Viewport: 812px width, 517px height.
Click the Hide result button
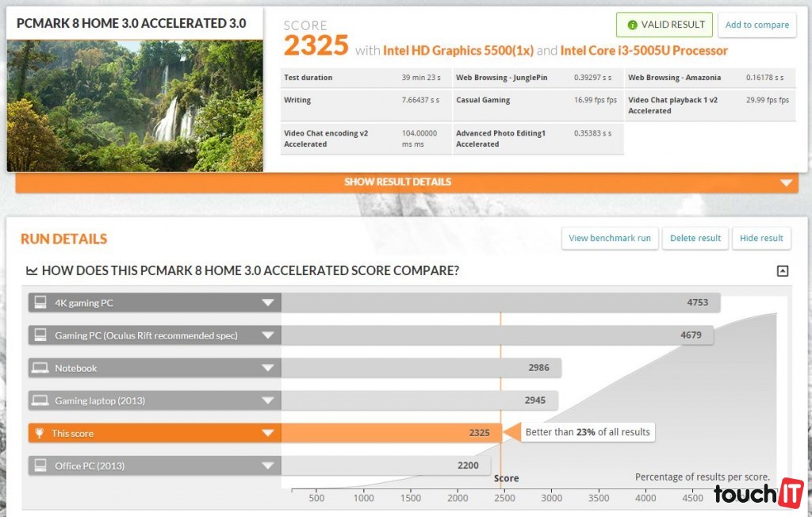[x=760, y=238]
